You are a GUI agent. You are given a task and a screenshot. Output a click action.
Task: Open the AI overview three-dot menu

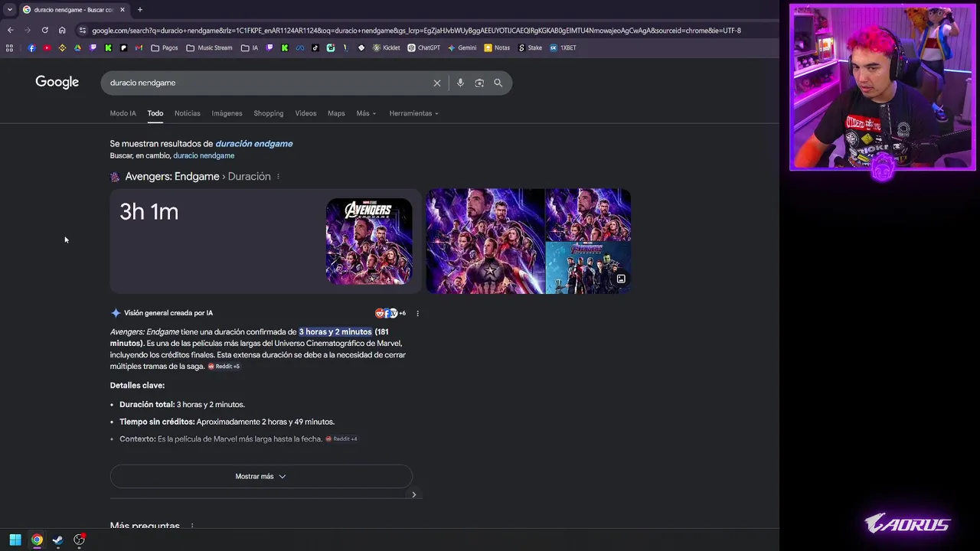click(x=417, y=313)
